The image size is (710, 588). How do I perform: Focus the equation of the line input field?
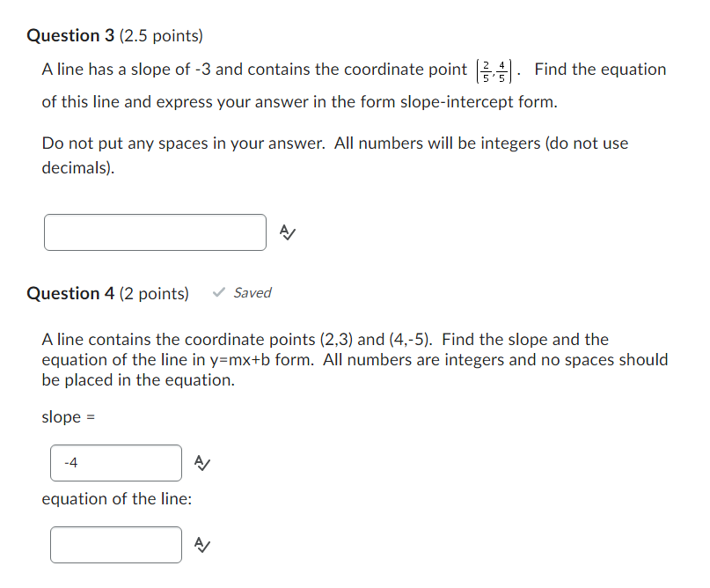(115, 544)
